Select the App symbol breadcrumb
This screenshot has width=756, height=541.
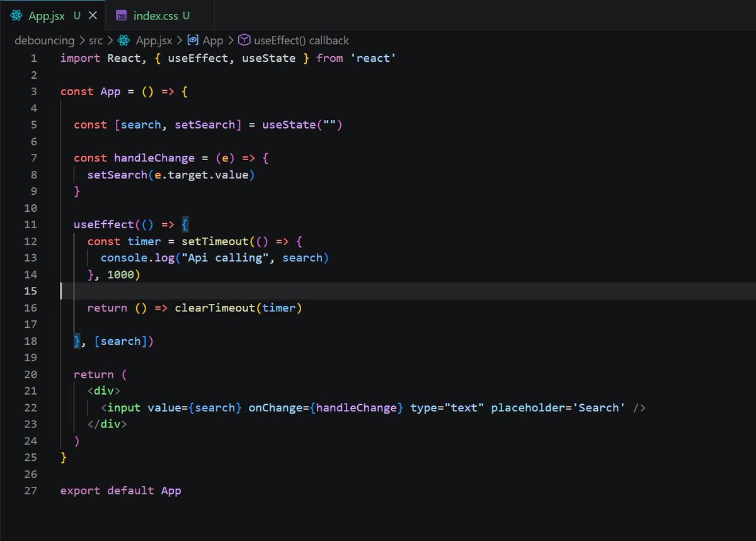(213, 40)
